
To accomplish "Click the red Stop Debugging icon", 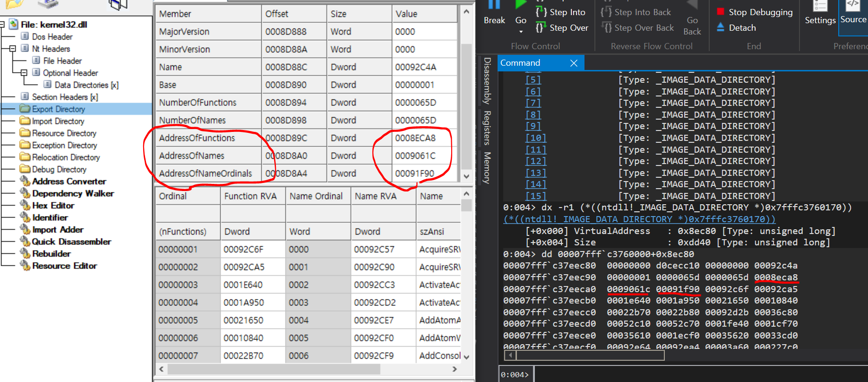I will tap(721, 12).
